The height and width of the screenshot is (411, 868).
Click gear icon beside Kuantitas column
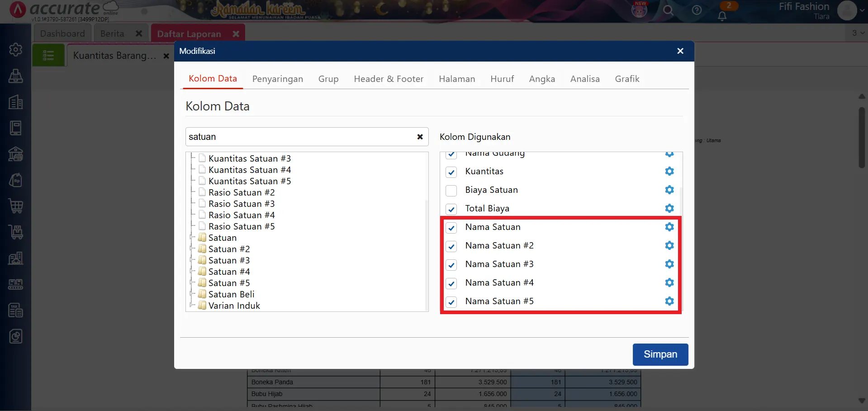[x=669, y=171]
